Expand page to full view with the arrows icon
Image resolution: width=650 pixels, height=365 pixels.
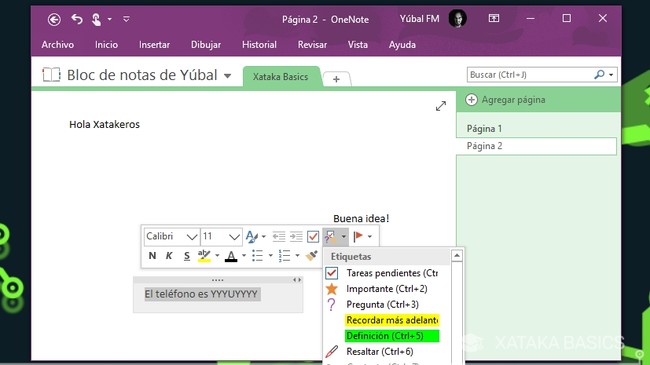441,106
